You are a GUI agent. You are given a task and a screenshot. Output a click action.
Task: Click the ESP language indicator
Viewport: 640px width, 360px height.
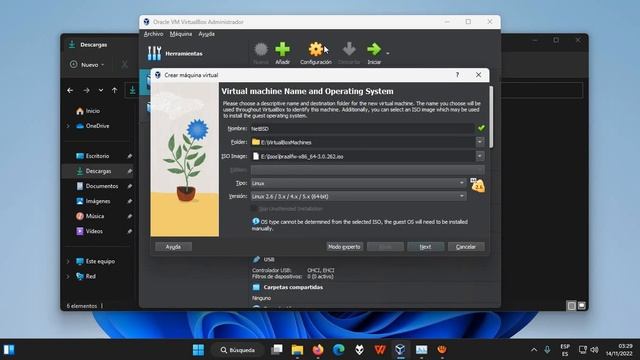pyautogui.click(x=565, y=350)
